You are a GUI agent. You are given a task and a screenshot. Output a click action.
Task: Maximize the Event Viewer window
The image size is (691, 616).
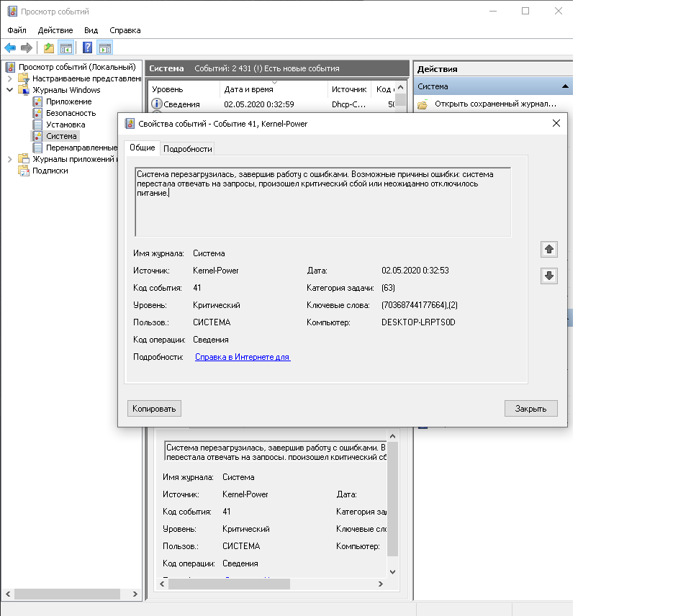pos(525,11)
